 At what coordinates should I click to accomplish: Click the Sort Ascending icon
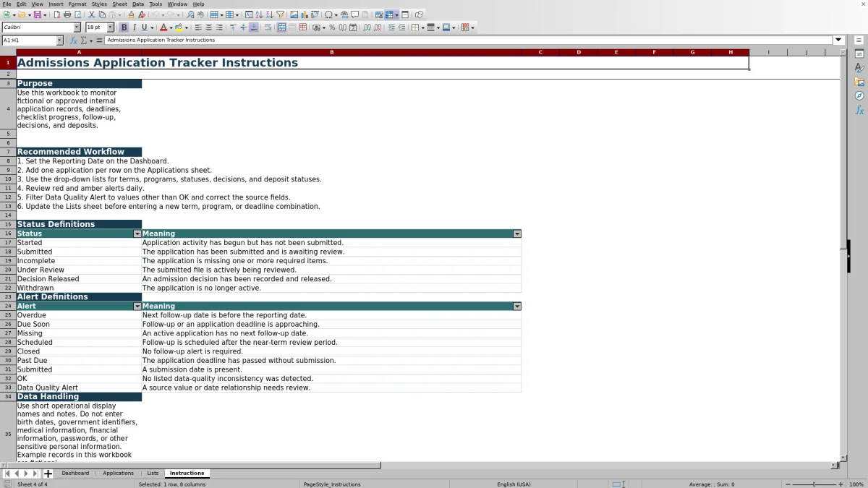coord(259,14)
